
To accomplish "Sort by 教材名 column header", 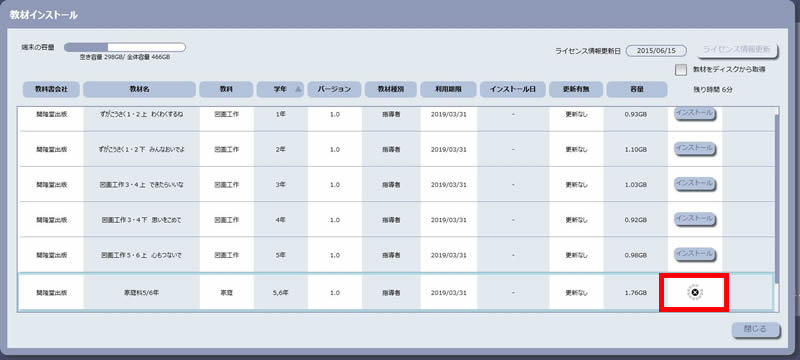I will pyautogui.click(x=139, y=89).
